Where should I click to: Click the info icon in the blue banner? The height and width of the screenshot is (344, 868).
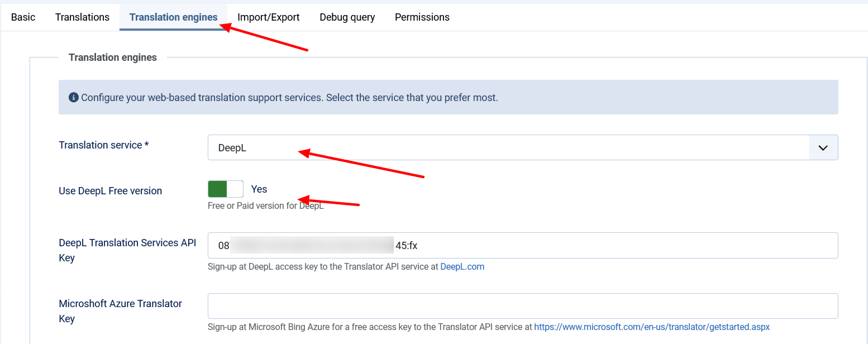pos(73,98)
